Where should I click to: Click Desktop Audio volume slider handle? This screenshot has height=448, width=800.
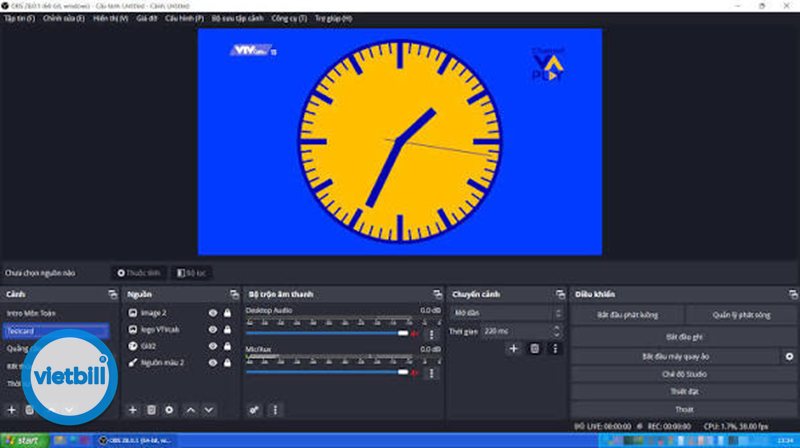coord(403,333)
